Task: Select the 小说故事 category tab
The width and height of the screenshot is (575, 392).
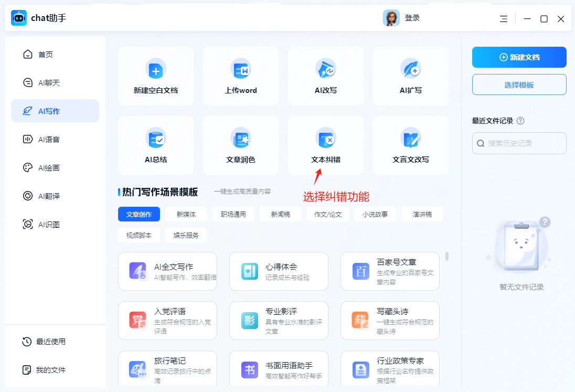Action: [x=375, y=214]
